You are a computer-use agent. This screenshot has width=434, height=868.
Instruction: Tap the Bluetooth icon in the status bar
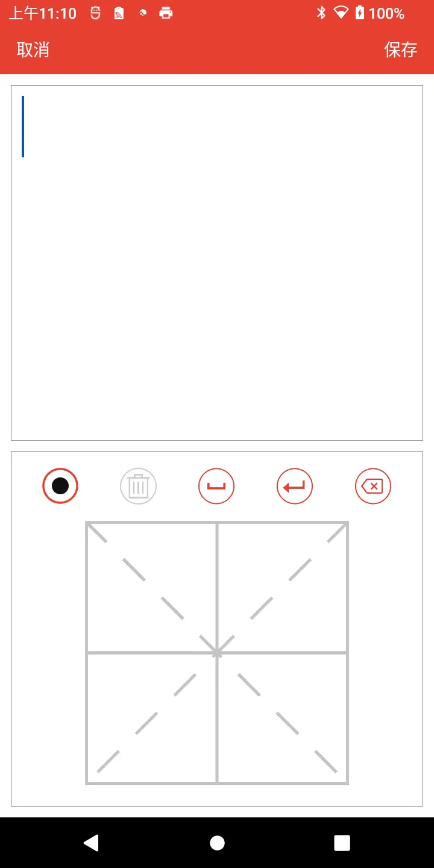tap(321, 13)
